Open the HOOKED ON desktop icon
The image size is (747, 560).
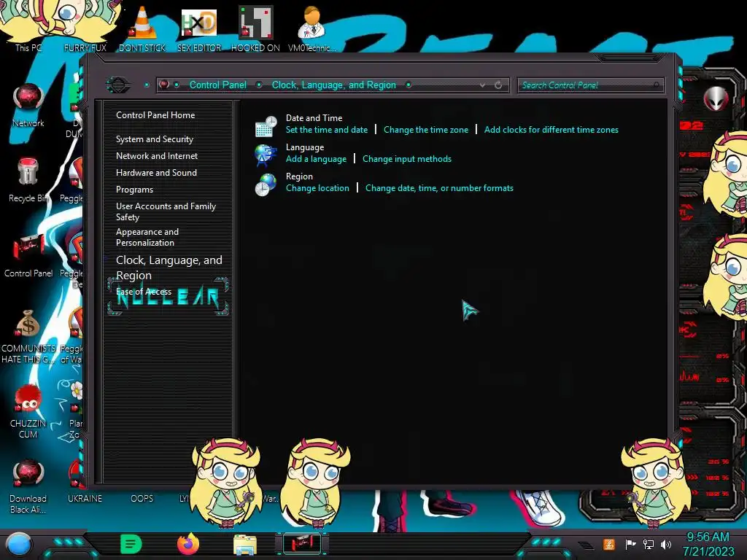(256, 23)
